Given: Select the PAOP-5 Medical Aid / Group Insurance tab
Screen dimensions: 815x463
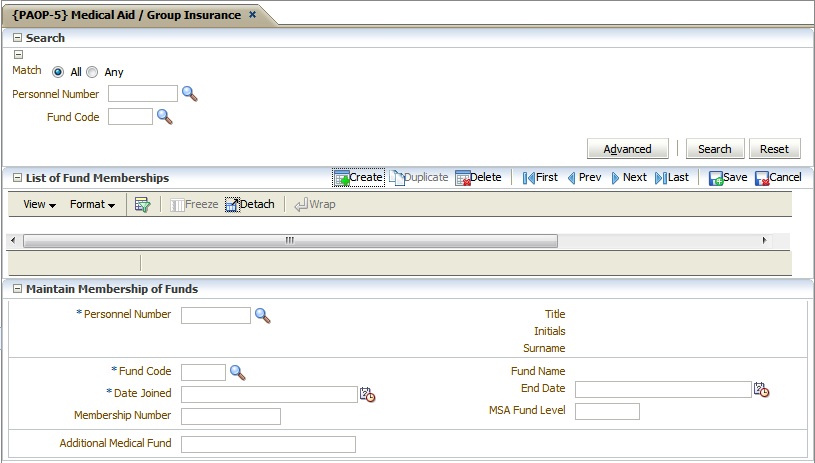Looking at the screenshot, I should tap(126, 15).
